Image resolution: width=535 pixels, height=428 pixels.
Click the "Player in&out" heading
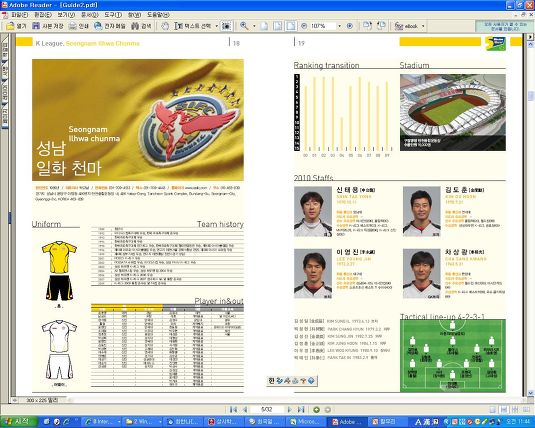point(219,300)
